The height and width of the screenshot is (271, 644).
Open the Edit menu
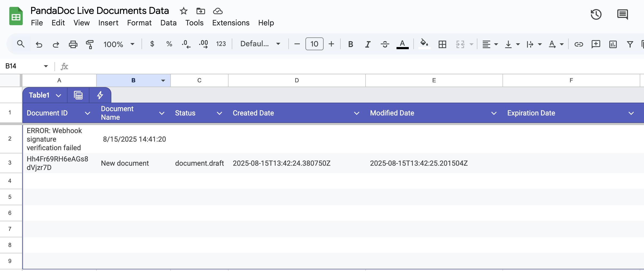58,23
